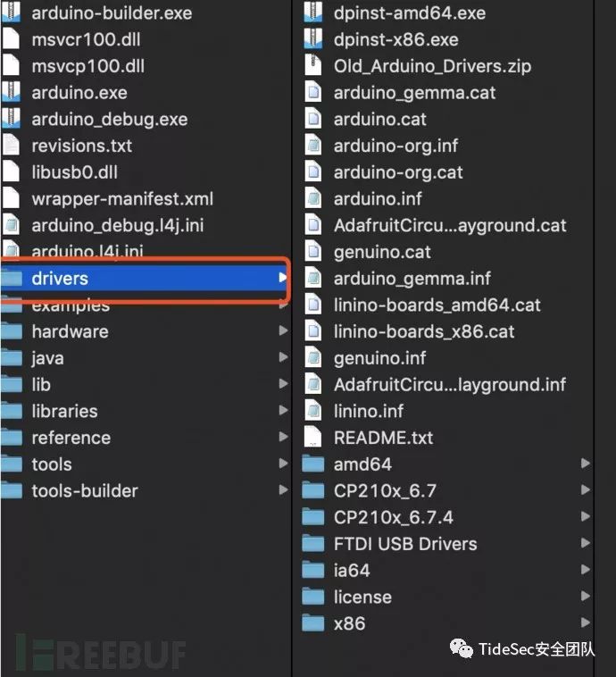616x677 pixels.
Task: Click the linino.inf file icon
Action: [313, 411]
